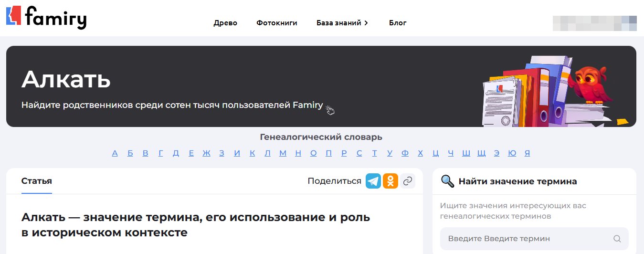Open dictionary letter И
The width and height of the screenshot is (644, 254).
pos(237,153)
